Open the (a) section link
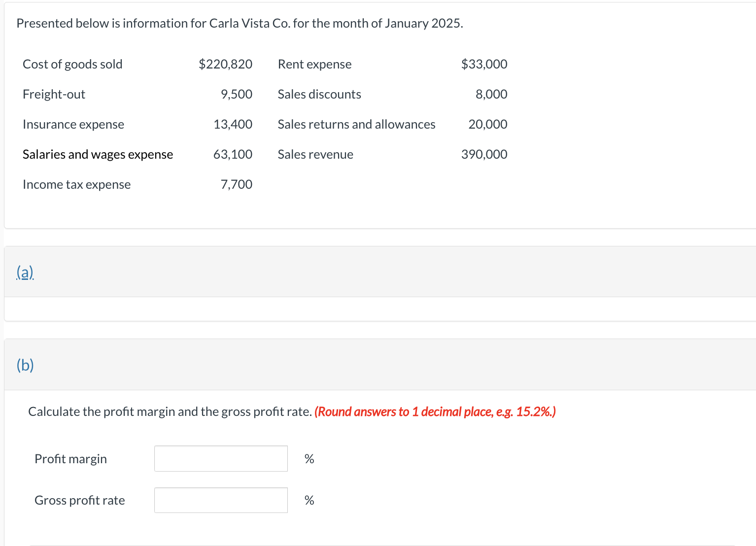 24,272
